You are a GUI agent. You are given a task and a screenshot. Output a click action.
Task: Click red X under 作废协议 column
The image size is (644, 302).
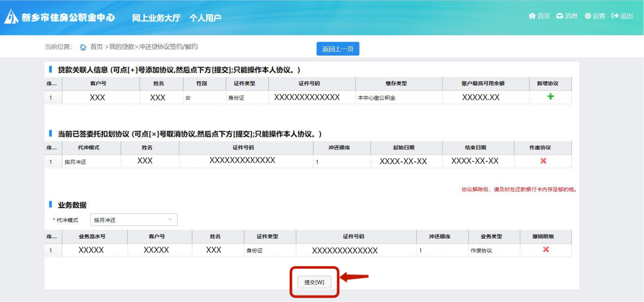[543, 160]
